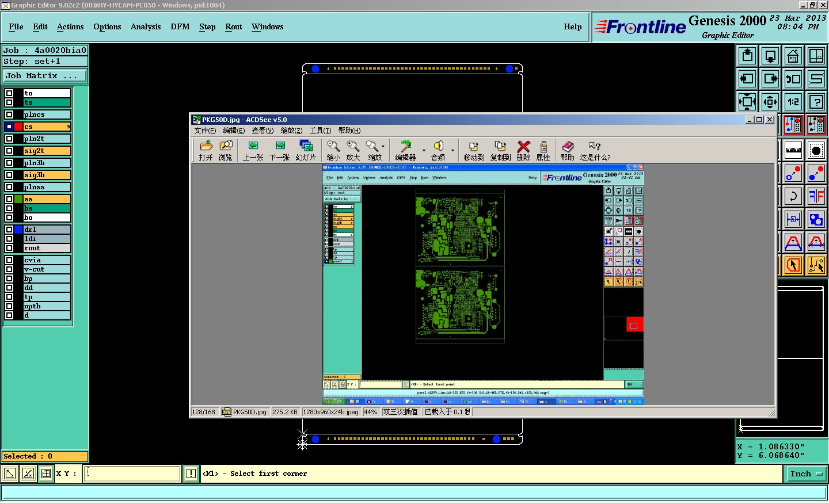Click ACDSee 属性 properties icon
829x504 pixels.
point(543,150)
